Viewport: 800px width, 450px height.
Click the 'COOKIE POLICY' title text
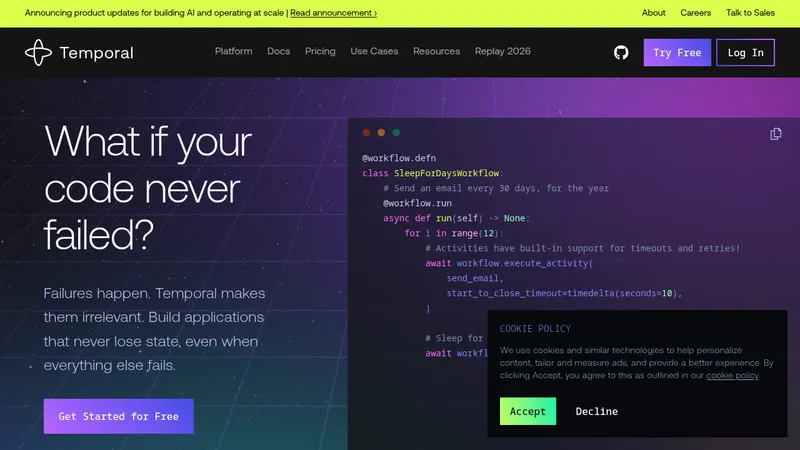(535, 329)
